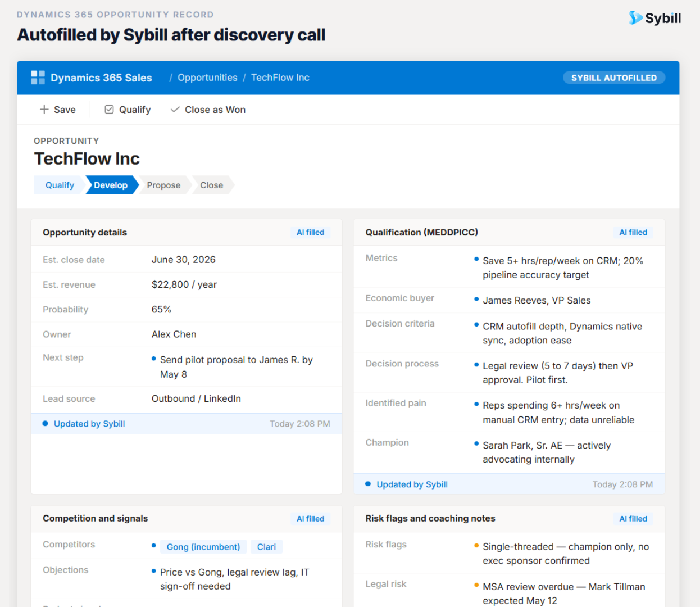The height and width of the screenshot is (607, 700).
Task: Click AI filled badge in Opportunity details
Action: point(310,232)
